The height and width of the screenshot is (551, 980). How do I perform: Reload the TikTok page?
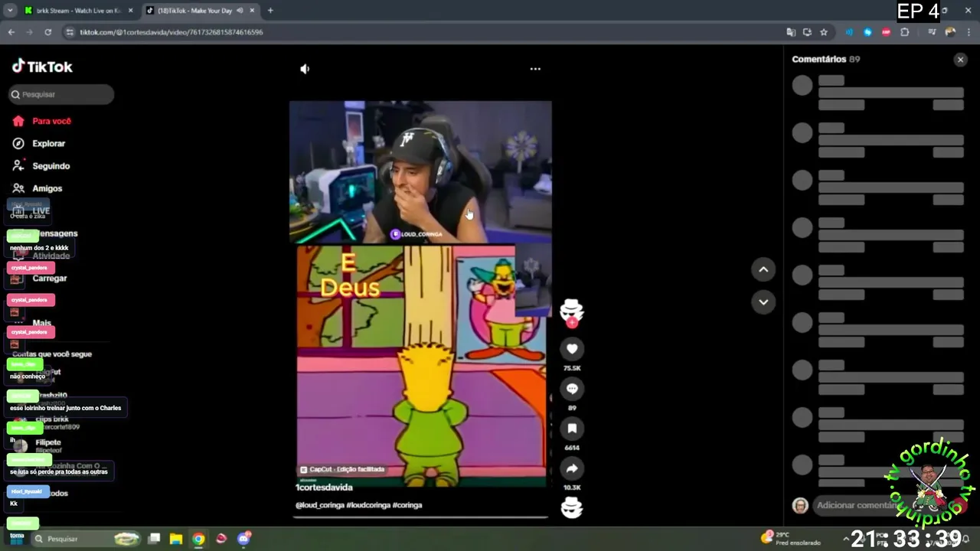click(47, 32)
